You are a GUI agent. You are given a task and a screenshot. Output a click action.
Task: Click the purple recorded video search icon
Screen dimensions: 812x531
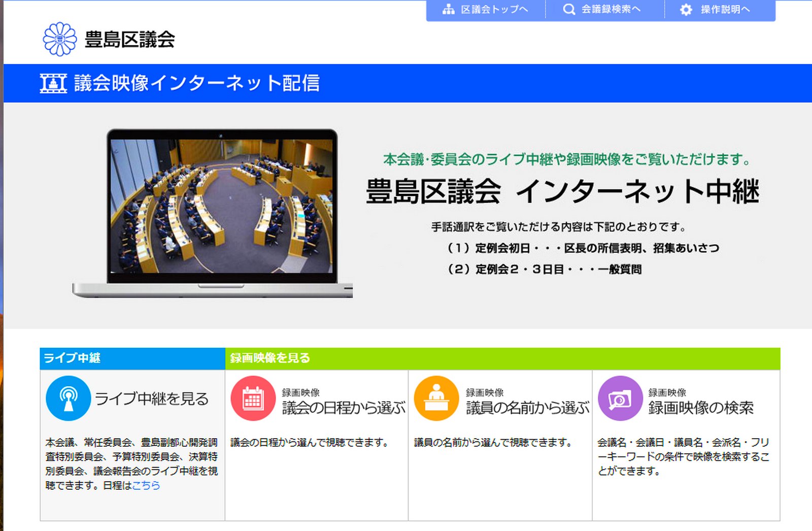(x=620, y=399)
